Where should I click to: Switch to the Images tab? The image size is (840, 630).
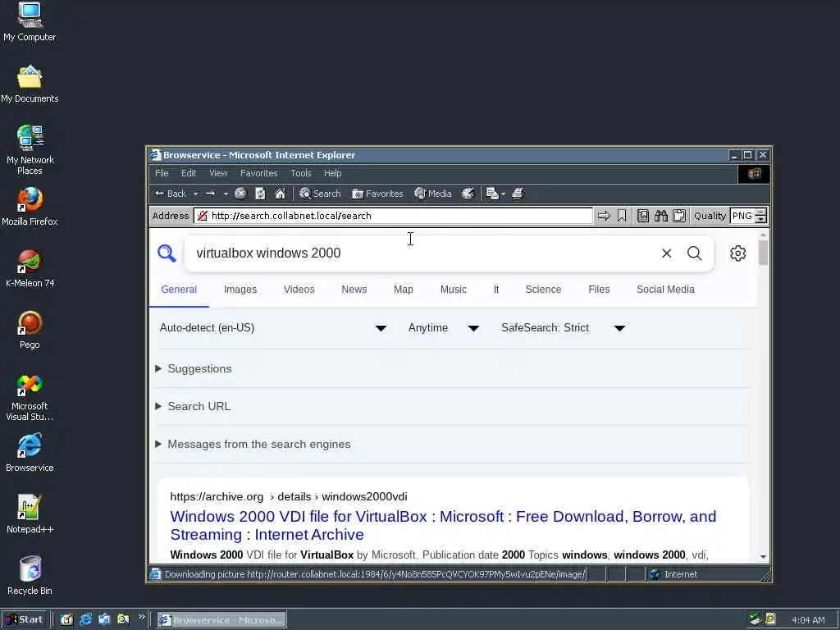240,290
